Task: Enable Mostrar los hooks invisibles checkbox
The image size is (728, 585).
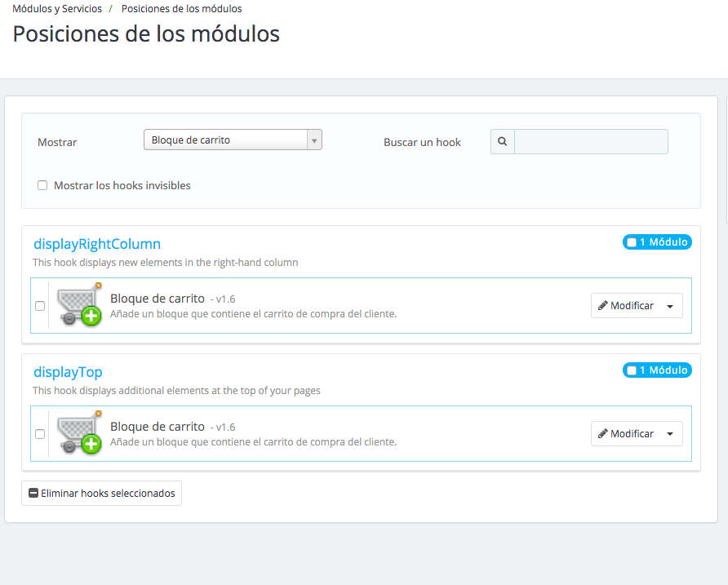Action: (42, 185)
